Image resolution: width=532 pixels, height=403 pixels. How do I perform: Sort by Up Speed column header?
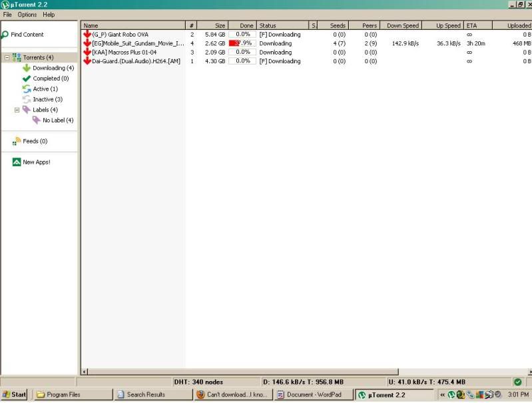tap(443, 25)
